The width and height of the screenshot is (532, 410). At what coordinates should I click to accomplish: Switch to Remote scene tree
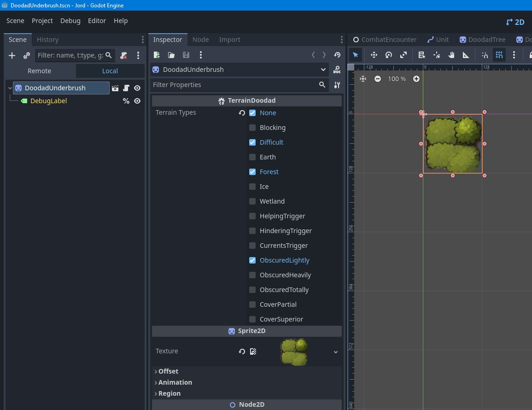click(x=39, y=71)
